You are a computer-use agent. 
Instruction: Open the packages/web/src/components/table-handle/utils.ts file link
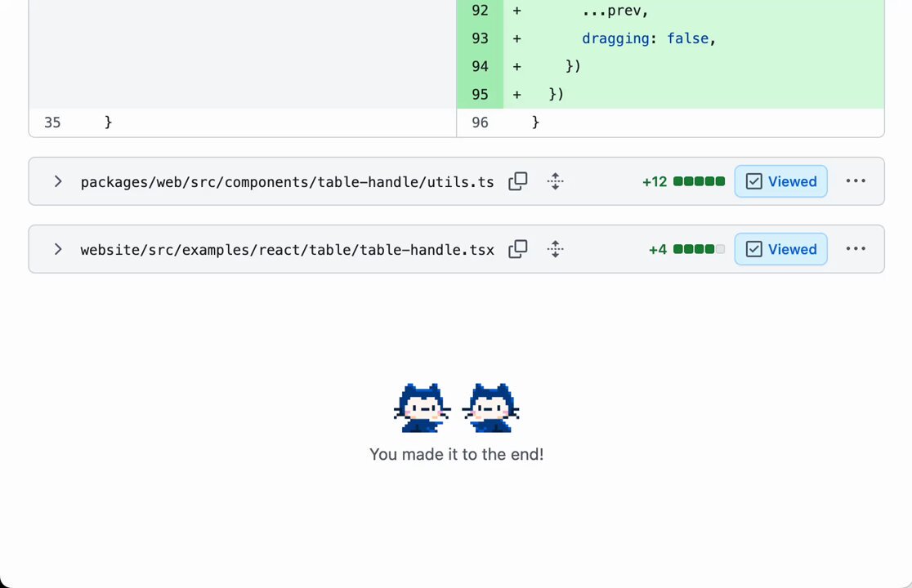click(288, 182)
